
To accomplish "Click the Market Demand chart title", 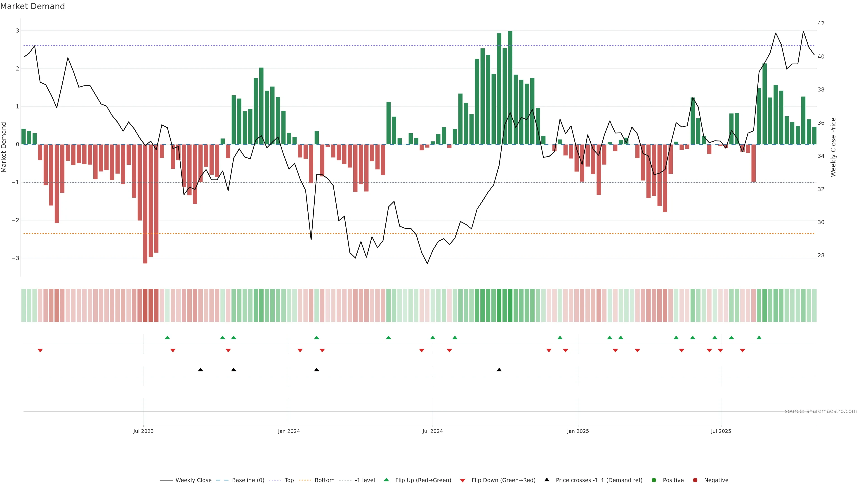I will (x=32, y=6).
